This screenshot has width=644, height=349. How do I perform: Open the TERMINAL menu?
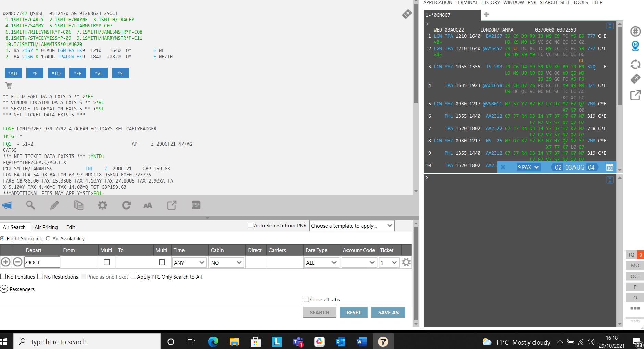tap(467, 2)
